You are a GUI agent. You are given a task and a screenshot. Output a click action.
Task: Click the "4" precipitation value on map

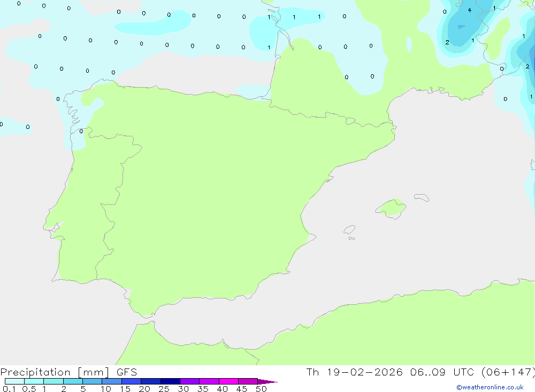[x=470, y=10]
